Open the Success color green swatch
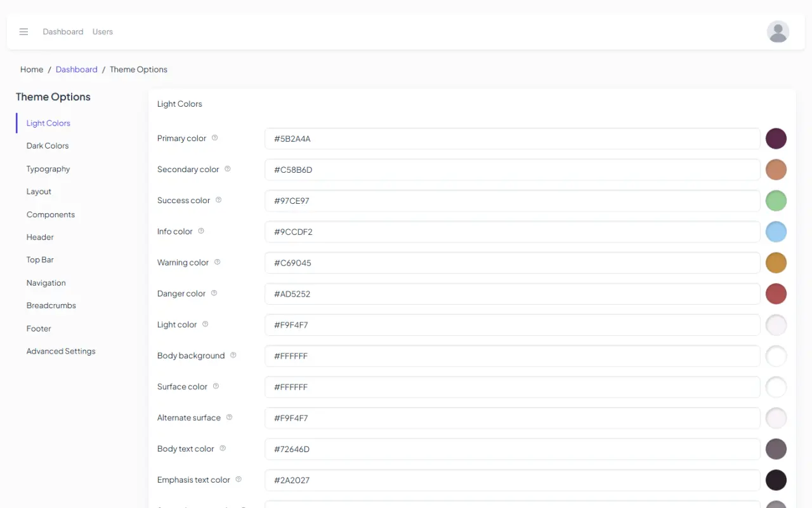 pyautogui.click(x=776, y=201)
